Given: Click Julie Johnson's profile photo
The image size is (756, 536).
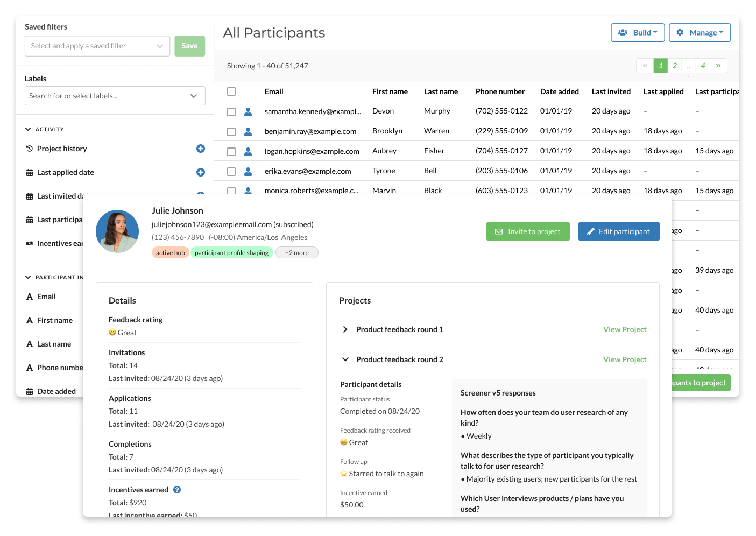Looking at the screenshot, I should [117, 231].
